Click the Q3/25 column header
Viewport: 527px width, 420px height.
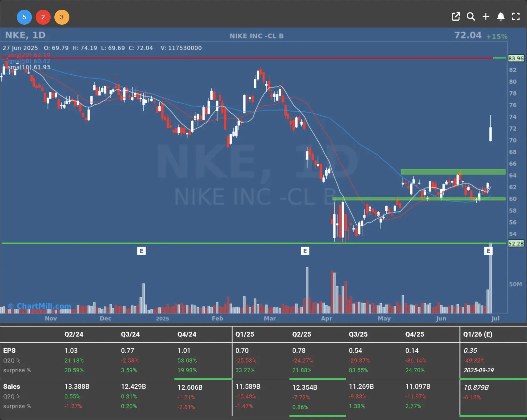[x=358, y=334]
